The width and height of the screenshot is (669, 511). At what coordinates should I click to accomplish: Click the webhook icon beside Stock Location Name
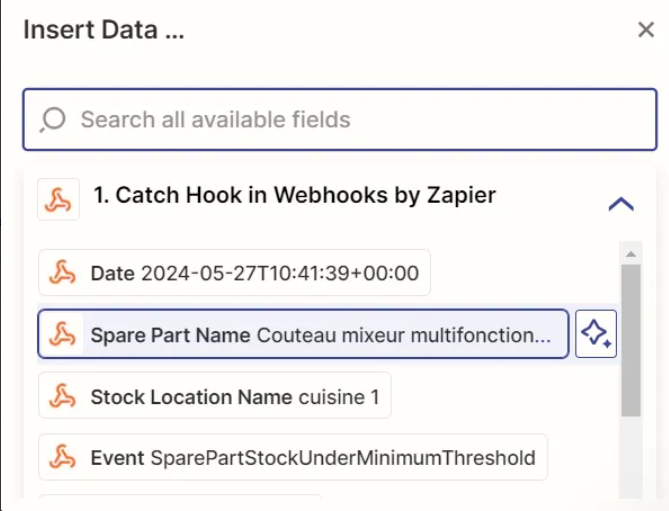click(x=62, y=396)
